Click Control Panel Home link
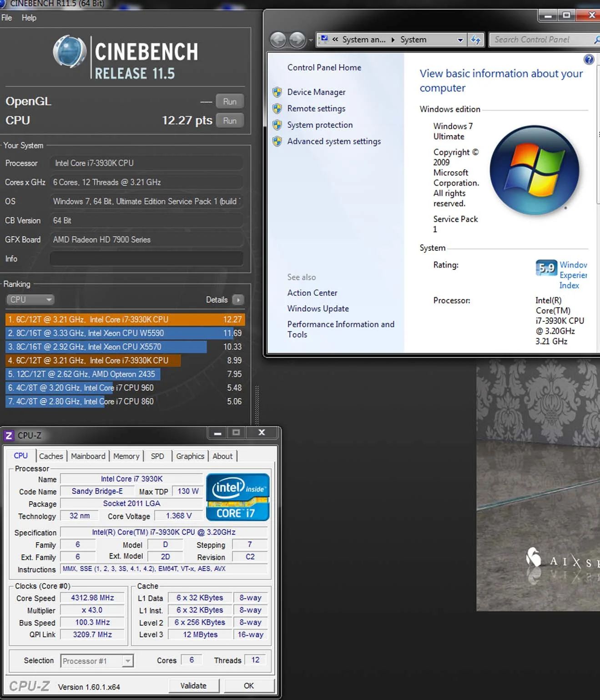 pyautogui.click(x=324, y=67)
